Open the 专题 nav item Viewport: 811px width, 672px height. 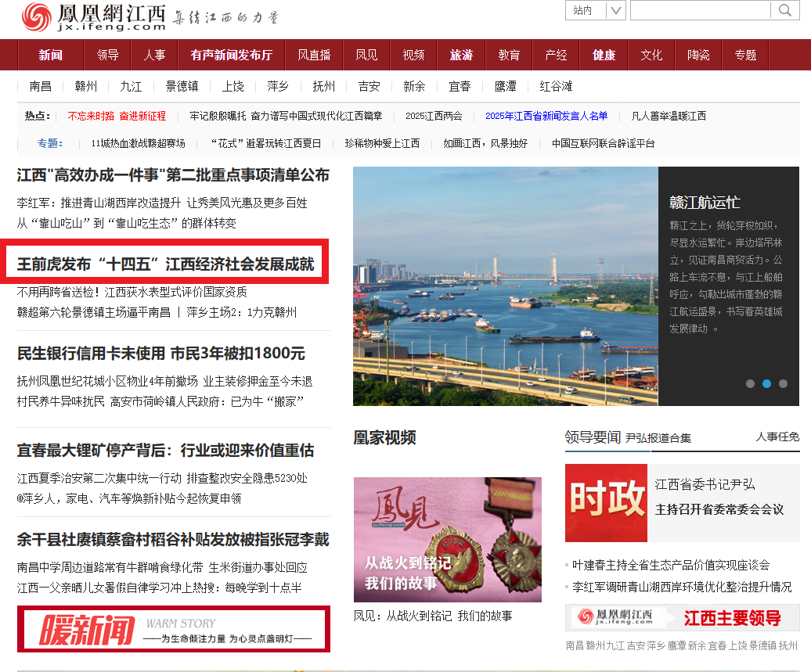point(745,55)
